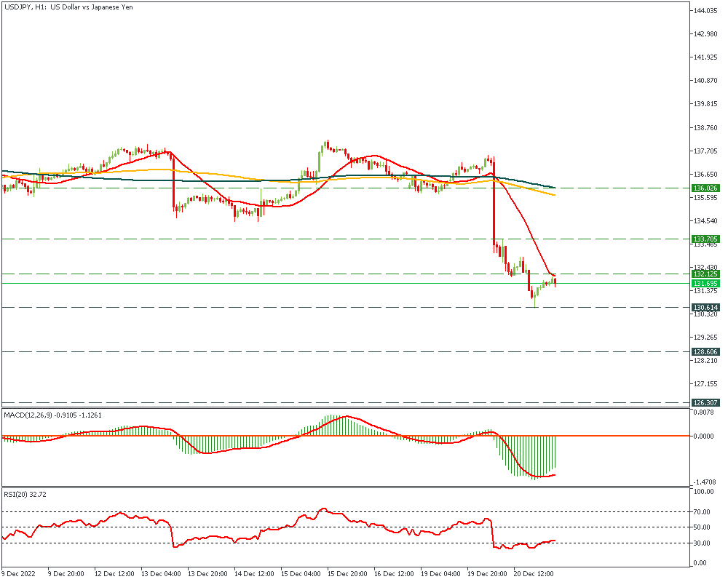Select the 136.026 price level label
The width and height of the screenshot is (728, 582).
pyautogui.click(x=705, y=188)
